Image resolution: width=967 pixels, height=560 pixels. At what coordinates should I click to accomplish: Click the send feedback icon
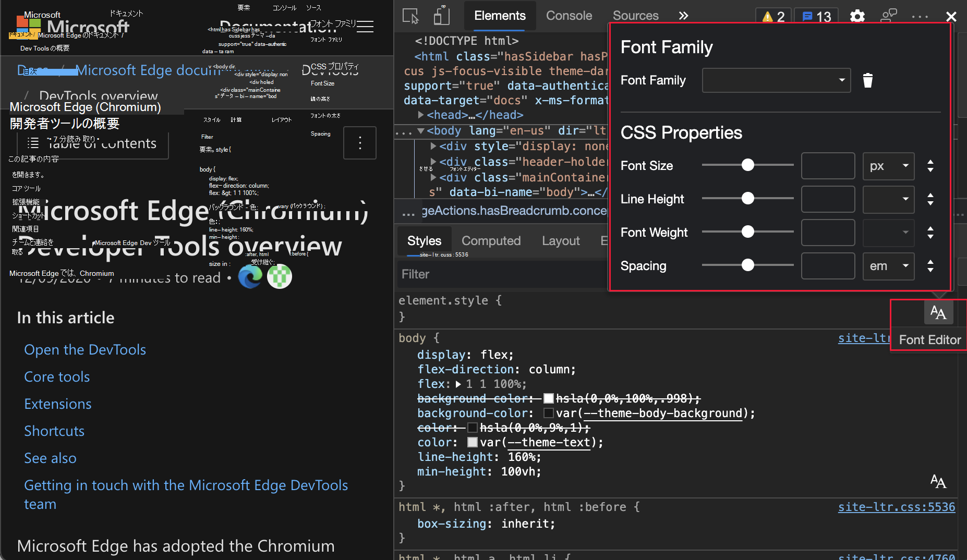click(x=888, y=16)
